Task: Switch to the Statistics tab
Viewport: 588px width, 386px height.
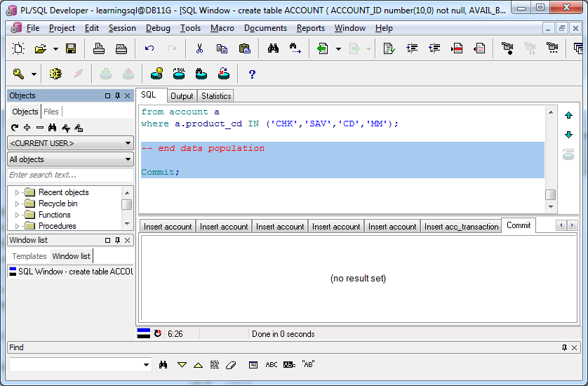Action: click(x=216, y=96)
